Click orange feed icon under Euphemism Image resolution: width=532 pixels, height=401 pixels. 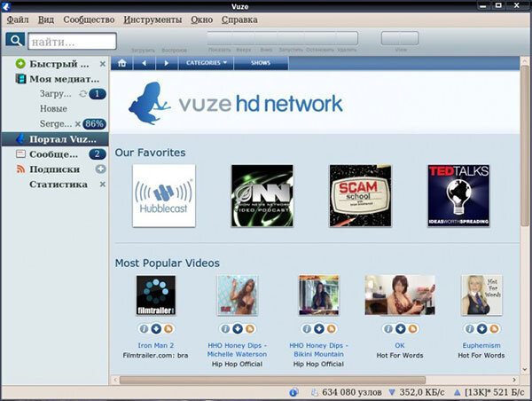pyautogui.click(x=495, y=328)
